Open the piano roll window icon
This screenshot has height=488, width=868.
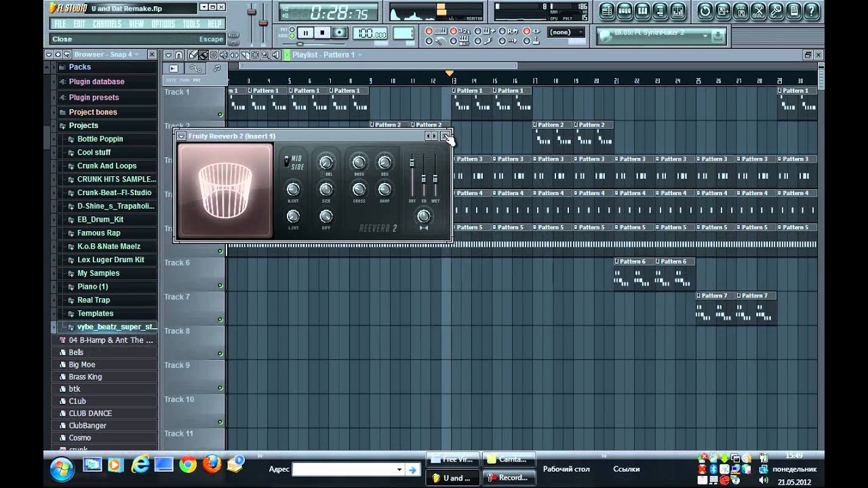tap(642, 12)
